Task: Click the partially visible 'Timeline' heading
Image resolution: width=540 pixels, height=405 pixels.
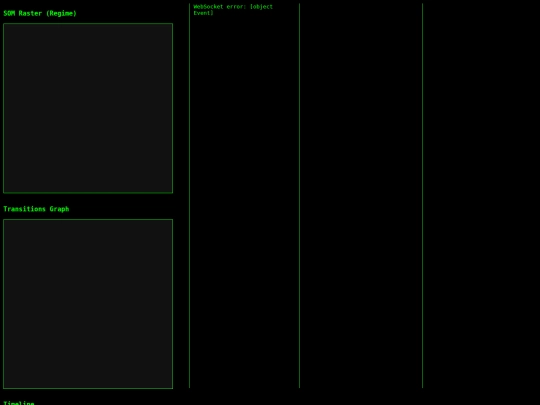Action: click(x=19, y=403)
